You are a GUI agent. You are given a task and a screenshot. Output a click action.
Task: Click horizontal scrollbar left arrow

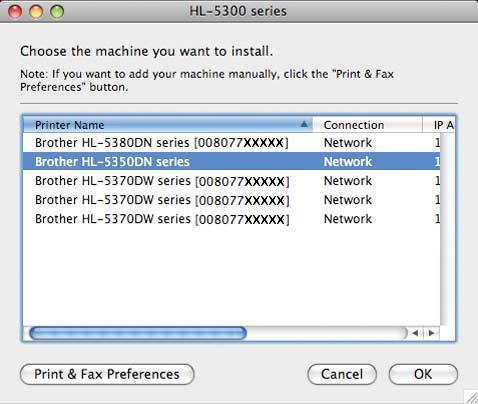coord(415,333)
